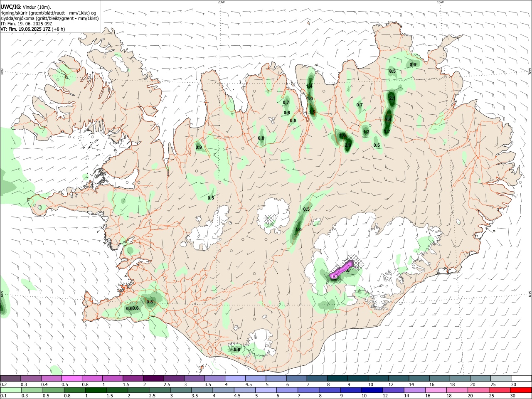Screen dimensions: 532x399
Task: Click the 1.5 precipitation value on the map
Action: (x=312, y=112)
